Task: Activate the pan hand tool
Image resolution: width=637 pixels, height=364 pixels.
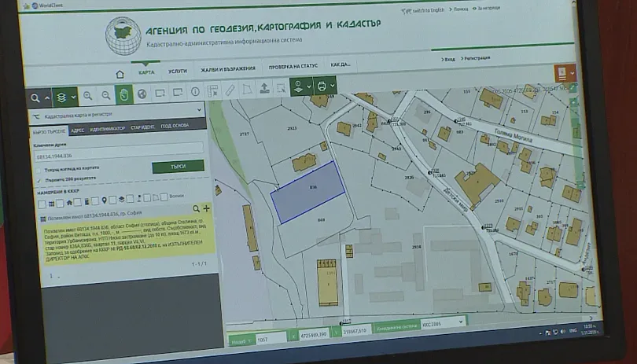Action: pos(124,95)
